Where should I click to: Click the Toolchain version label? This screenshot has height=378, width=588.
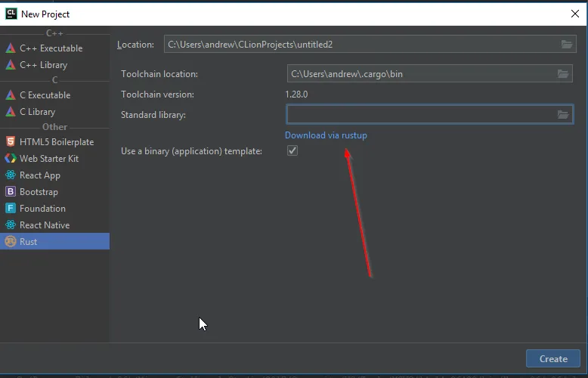157,94
